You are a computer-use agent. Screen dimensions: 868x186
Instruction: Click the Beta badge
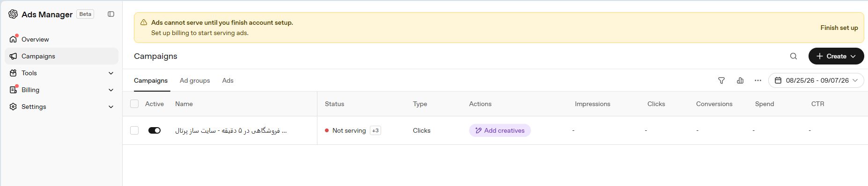[x=85, y=14]
